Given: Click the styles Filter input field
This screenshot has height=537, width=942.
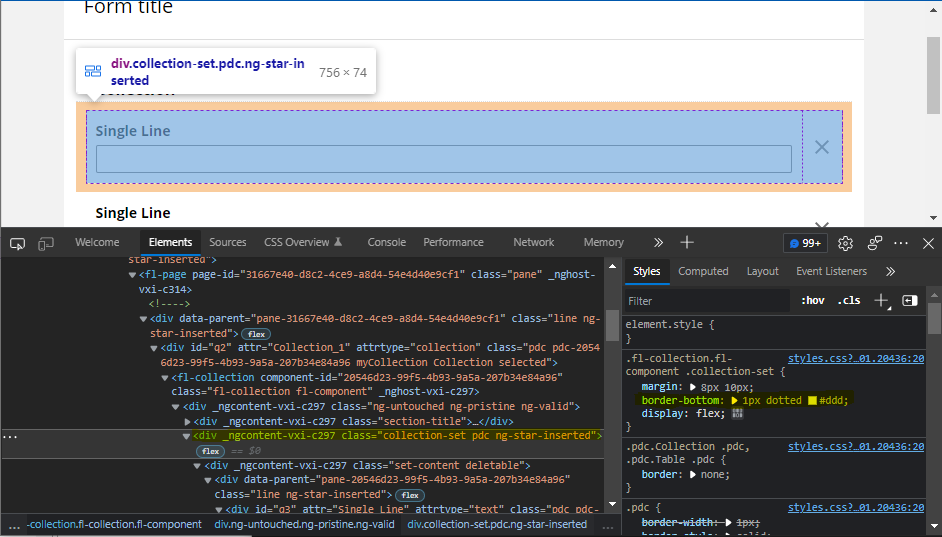Looking at the screenshot, I should 707,301.
